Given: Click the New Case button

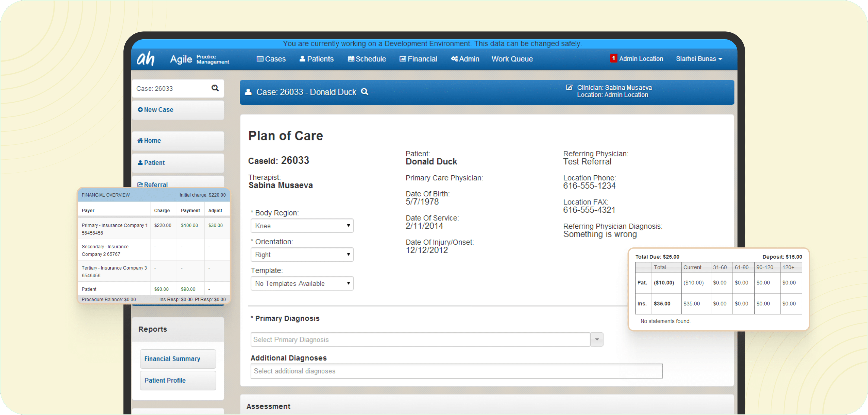Looking at the screenshot, I should point(178,110).
